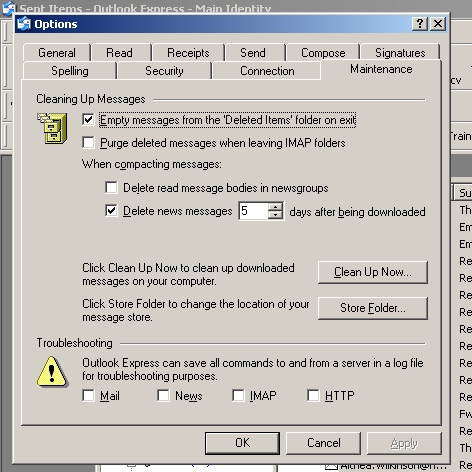Switch to the Security tab

coord(164,71)
